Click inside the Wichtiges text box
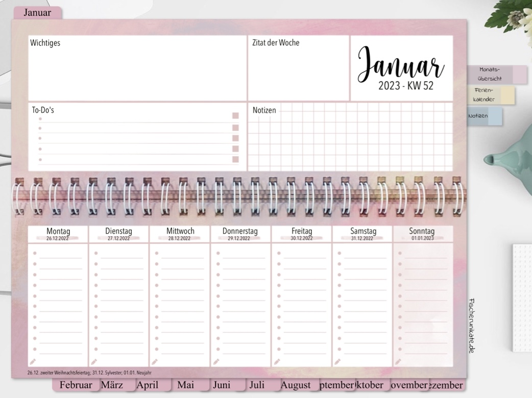Image resolution: width=532 pixels, height=398 pixels. pyautogui.click(x=137, y=71)
